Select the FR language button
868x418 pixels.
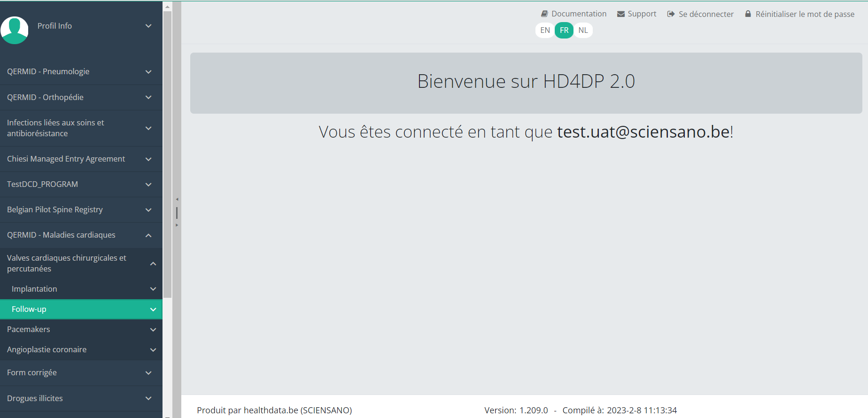click(x=564, y=31)
